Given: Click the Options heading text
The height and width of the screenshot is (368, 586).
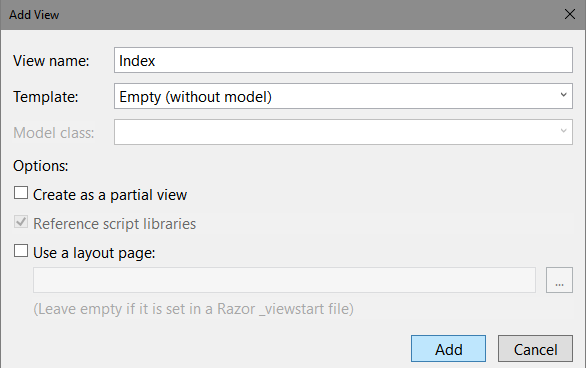Looking at the screenshot, I should pyautogui.click(x=41, y=166).
